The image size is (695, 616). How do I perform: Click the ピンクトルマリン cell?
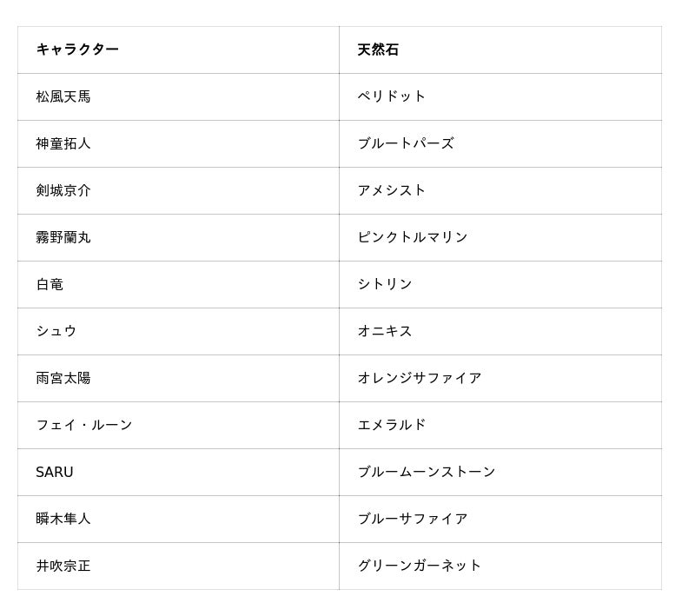click(413, 237)
